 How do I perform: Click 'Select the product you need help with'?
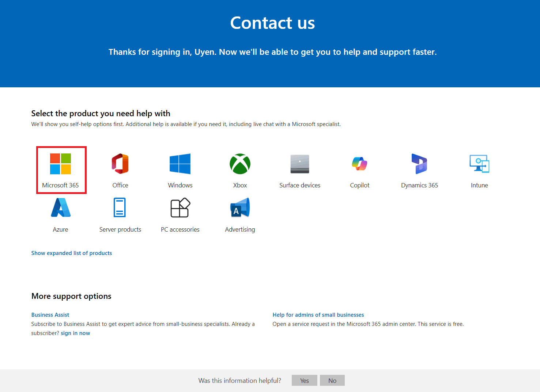click(x=101, y=114)
